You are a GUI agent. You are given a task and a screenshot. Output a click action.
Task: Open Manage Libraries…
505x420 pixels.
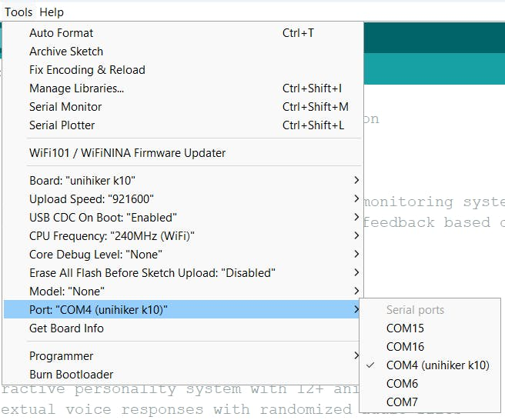point(182,88)
